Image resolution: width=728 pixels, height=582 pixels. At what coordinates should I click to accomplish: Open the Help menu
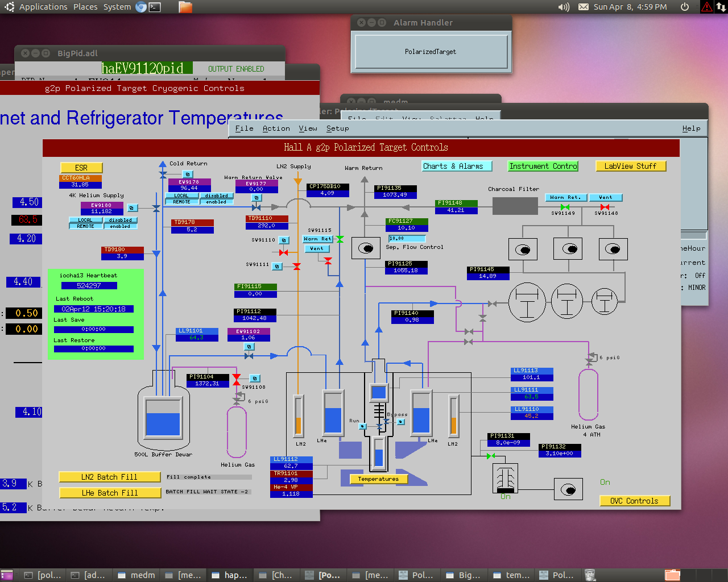[x=692, y=128]
